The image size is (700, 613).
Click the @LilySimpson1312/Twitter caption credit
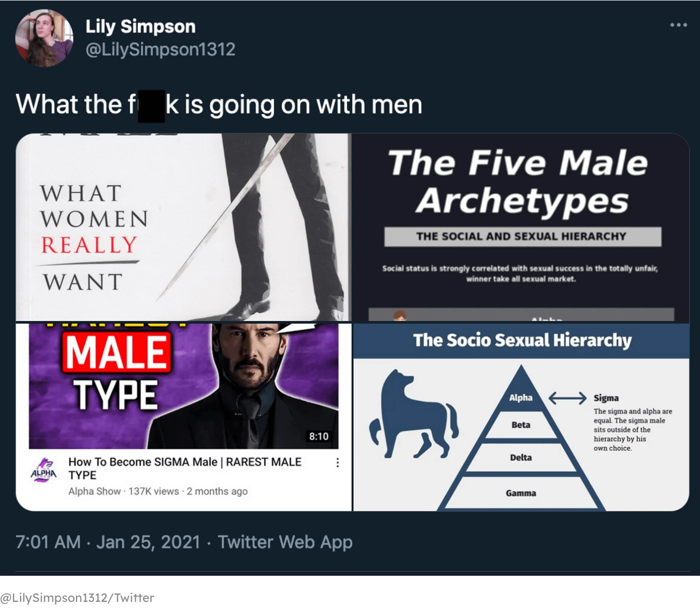tap(77, 598)
